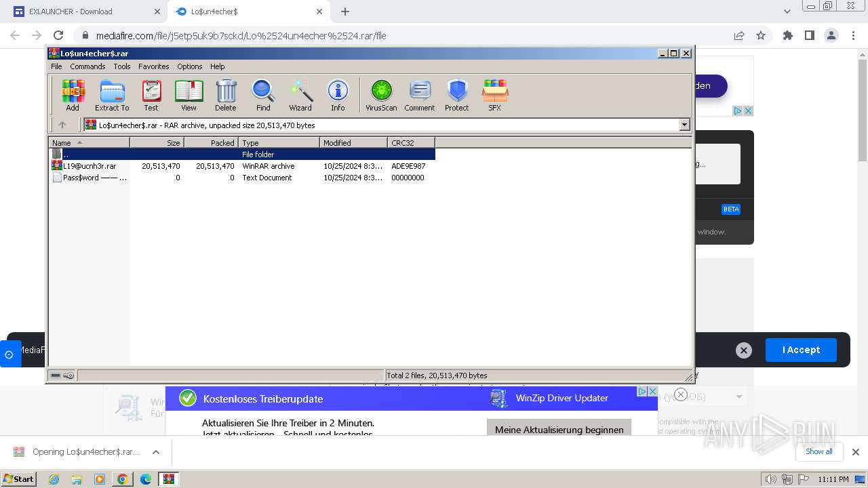This screenshot has height=488, width=868.
Task: Open the Tools menu
Action: [122, 66]
